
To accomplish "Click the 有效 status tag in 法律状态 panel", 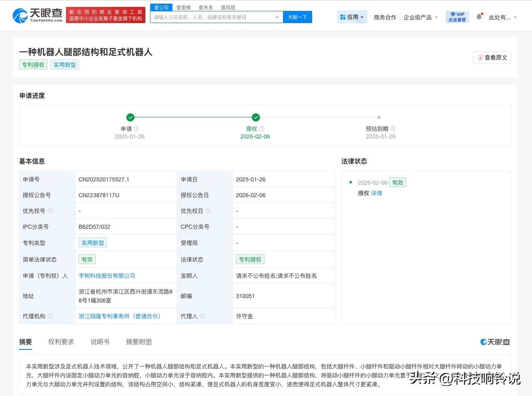I will (x=397, y=182).
